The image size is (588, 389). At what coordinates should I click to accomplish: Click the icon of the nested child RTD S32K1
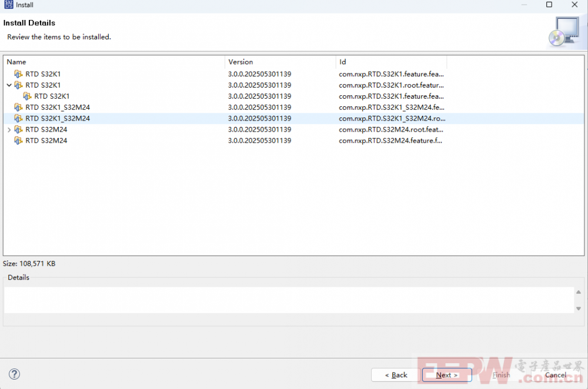tap(28, 96)
